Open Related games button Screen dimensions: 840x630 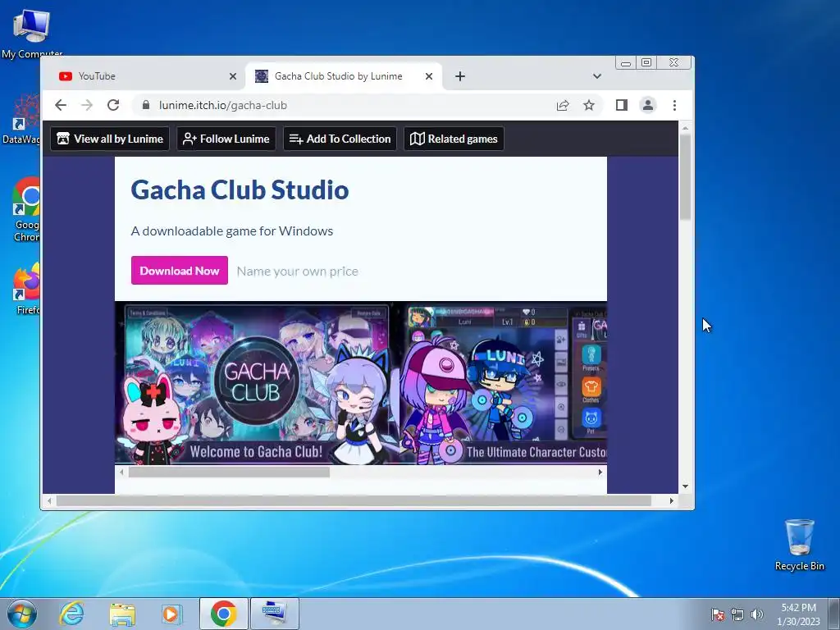pos(454,139)
